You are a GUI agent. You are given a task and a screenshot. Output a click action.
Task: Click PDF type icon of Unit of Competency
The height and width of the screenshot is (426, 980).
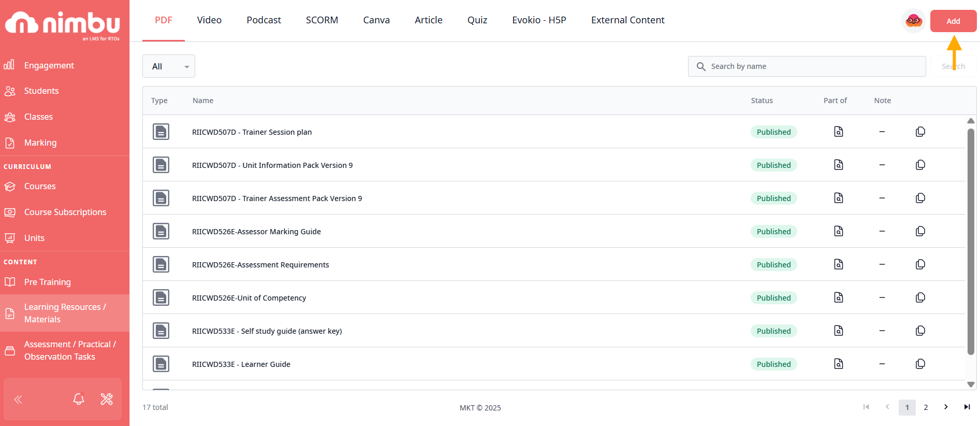coord(161,297)
